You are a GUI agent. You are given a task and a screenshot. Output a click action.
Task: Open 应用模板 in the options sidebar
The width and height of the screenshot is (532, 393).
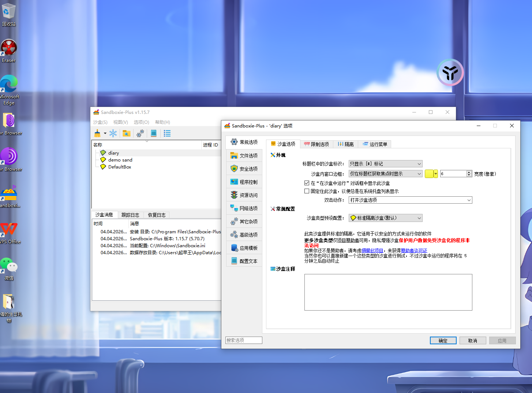coord(244,248)
